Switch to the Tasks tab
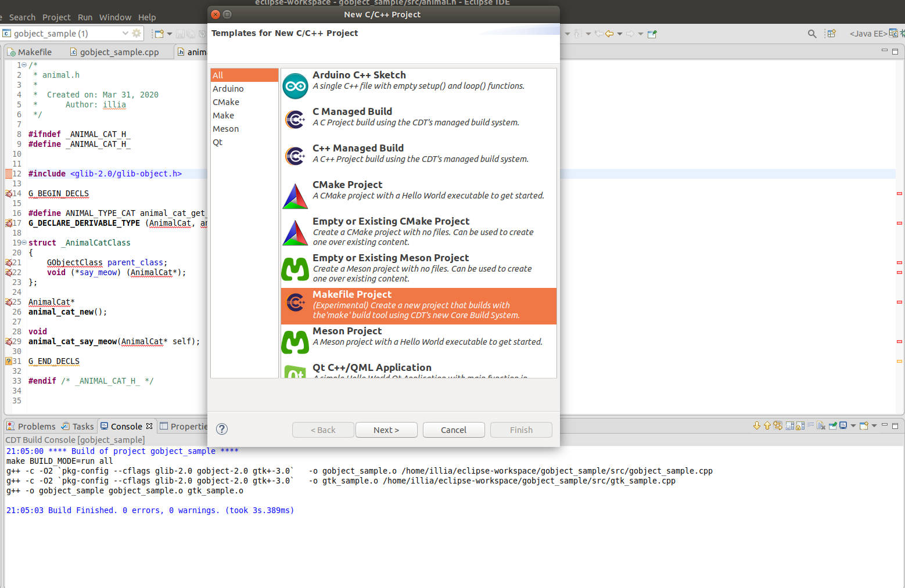905x588 pixels. point(77,426)
